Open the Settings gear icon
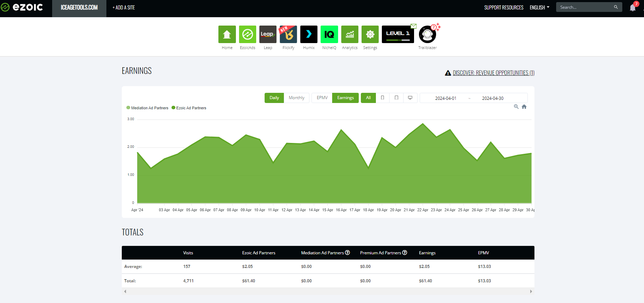 (x=370, y=34)
